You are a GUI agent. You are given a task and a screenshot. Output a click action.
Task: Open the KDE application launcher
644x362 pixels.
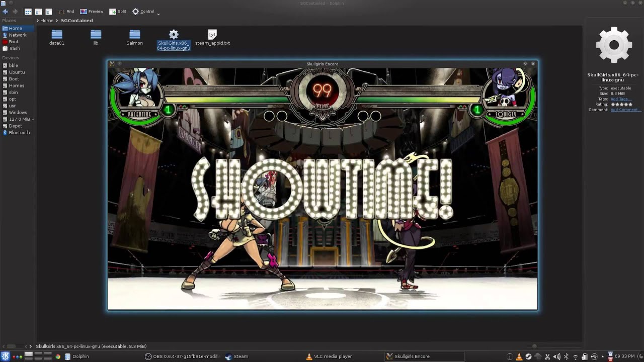tap(5, 356)
